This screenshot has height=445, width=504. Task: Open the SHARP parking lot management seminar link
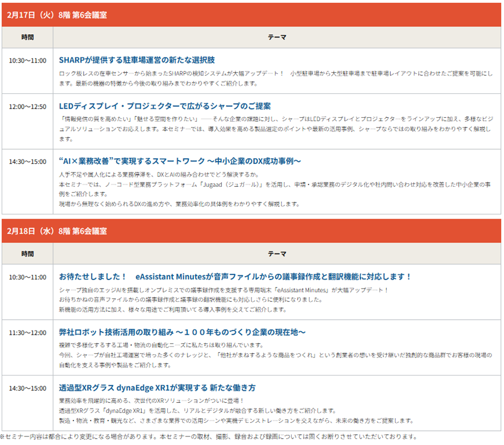(137, 60)
